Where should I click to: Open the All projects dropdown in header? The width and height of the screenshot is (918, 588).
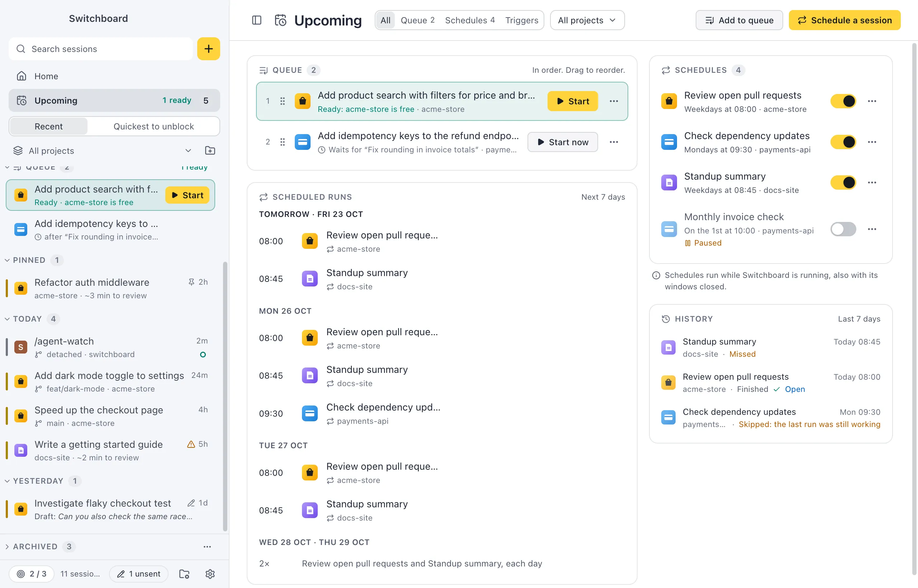587,20
